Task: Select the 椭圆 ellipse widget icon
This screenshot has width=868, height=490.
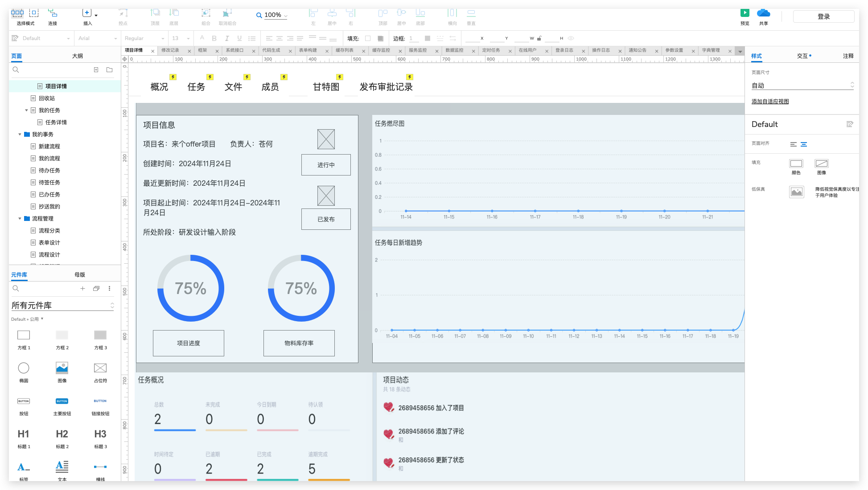Action: coord(24,368)
